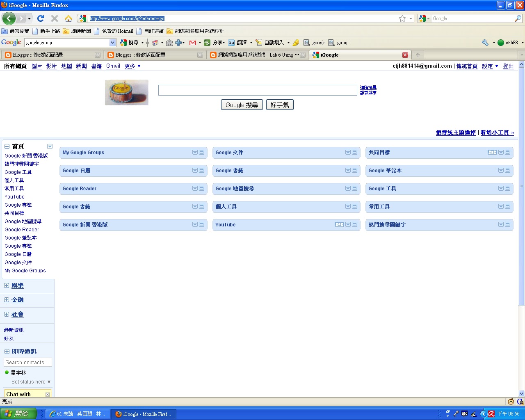Image resolution: width=525 pixels, height=420 pixels.
Task: Open a new tab with plus button
Action: pos(418,55)
